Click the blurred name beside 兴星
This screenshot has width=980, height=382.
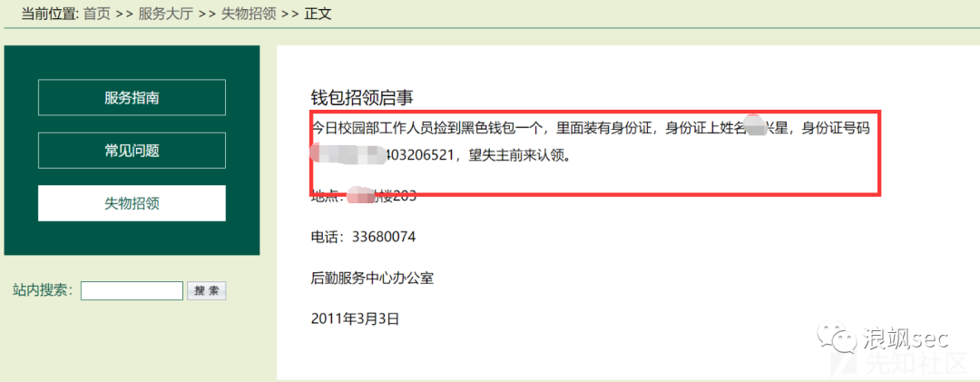click(x=756, y=128)
